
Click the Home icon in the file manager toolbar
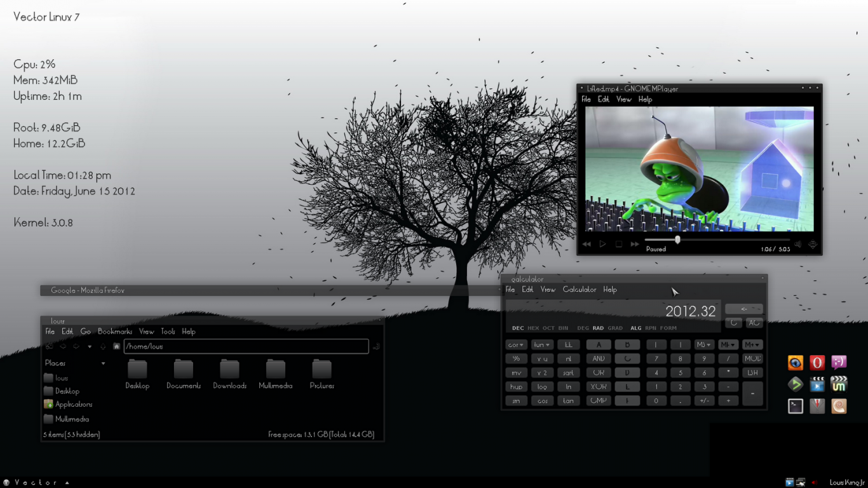point(116,346)
